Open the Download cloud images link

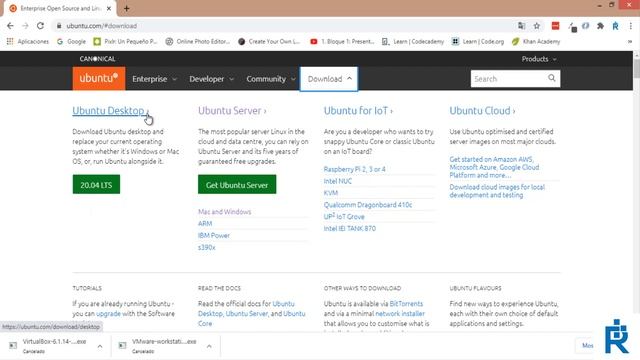point(497,191)
